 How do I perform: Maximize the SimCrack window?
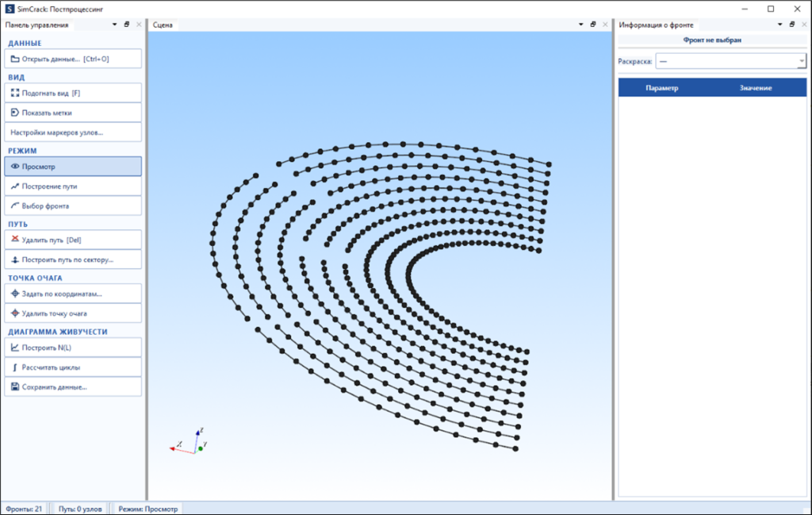[x=771, y=9]
